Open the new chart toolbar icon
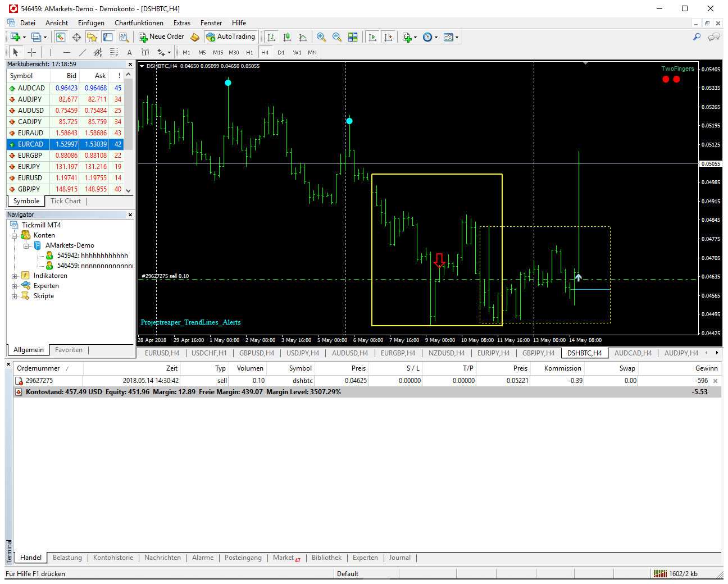728x584 pixels. pos(15,37)
